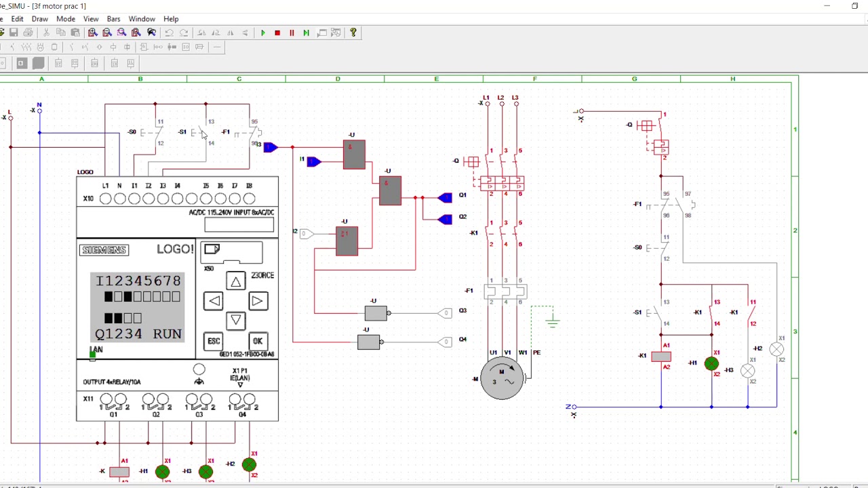
Task: Click the green H2 lamp below the LOGO module
Action: [249, 464]
